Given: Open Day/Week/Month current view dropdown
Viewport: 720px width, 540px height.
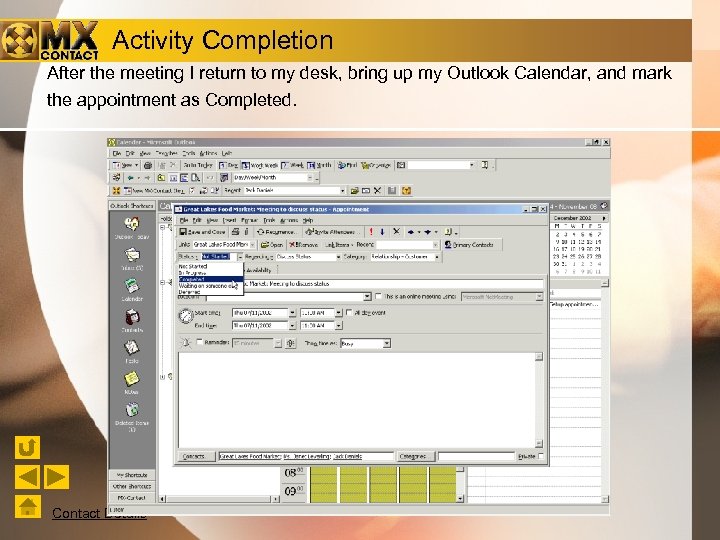Looking at the screenshot, I should tap(310, 178).
